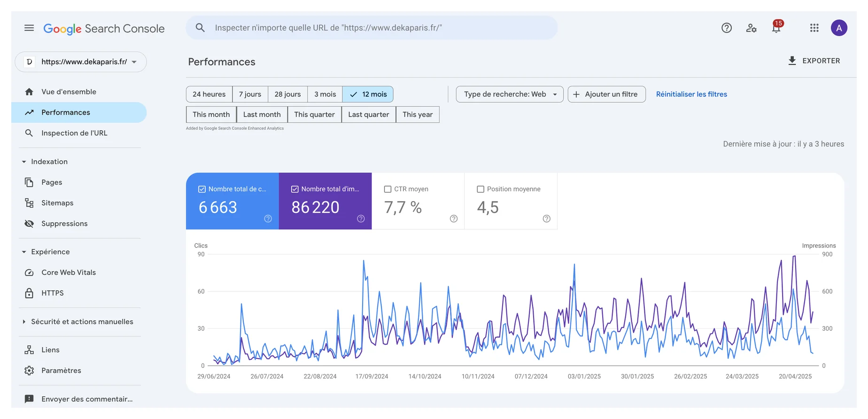Click the Google Search Console logo
The image size is (868, 419).
[x=104, y=29]
